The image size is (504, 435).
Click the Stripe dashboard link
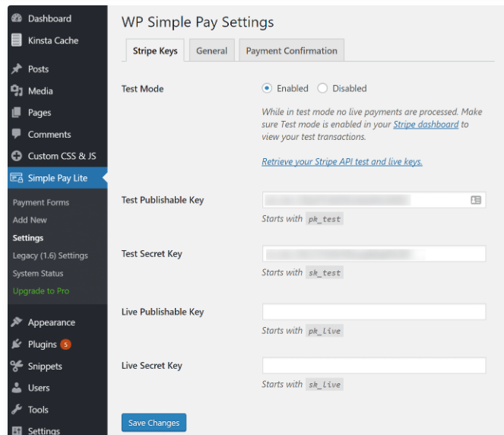(x=426, y=125)
